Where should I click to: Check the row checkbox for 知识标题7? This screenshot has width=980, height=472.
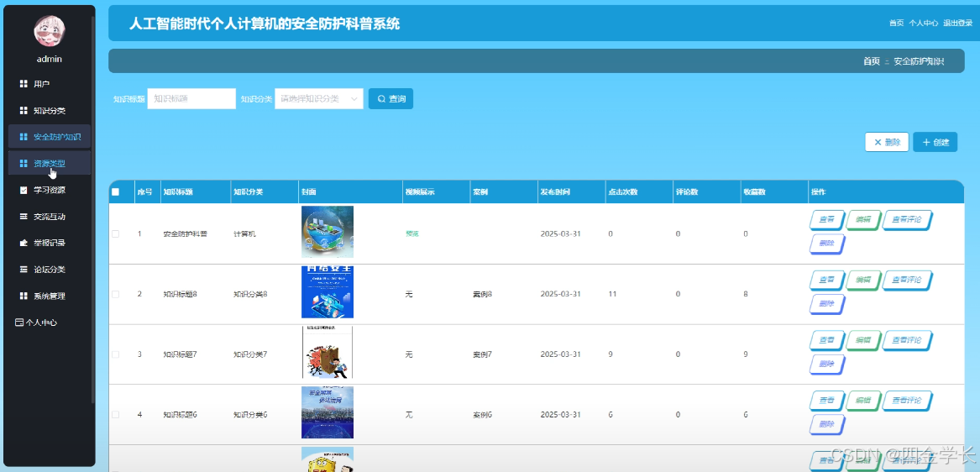[x=115, y=354]
